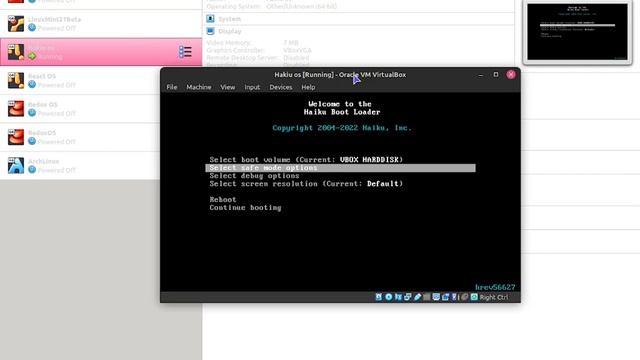Click the System section chip icon

210,18
